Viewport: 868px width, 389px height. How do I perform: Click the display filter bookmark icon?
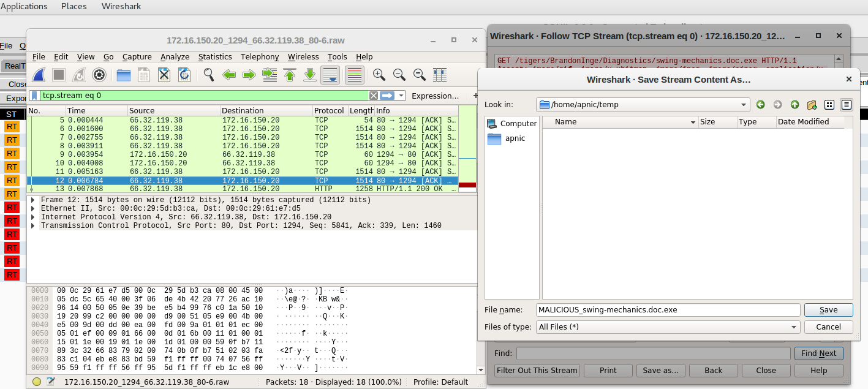coord(35,96)
